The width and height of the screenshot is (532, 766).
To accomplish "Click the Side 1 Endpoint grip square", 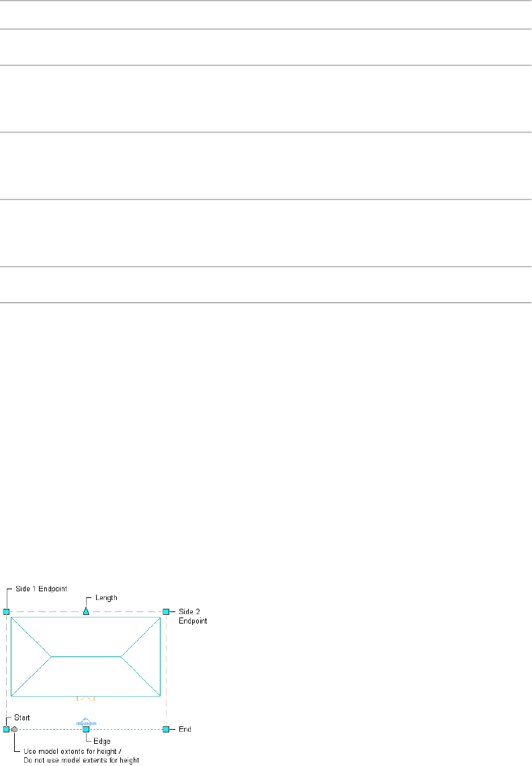I will coord(6,611).
